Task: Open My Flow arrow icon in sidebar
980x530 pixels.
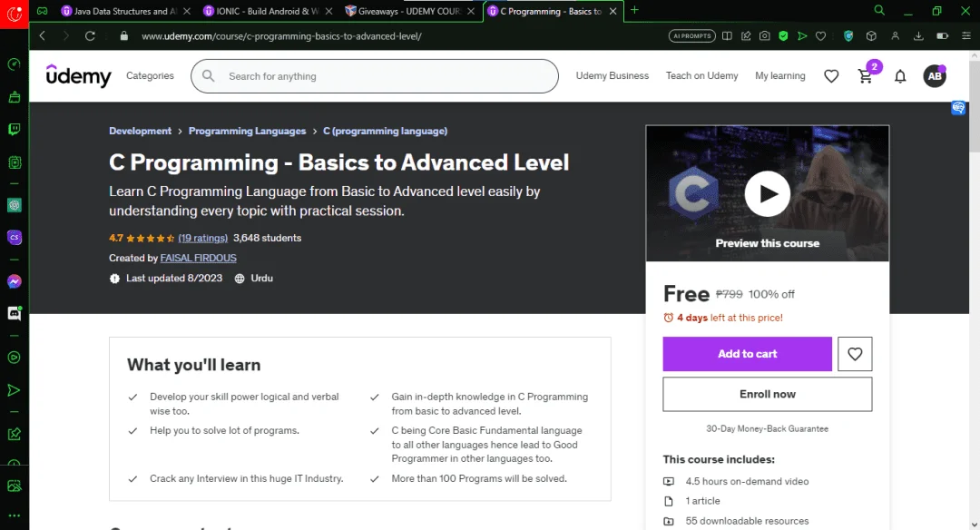Action: point(14,390)
